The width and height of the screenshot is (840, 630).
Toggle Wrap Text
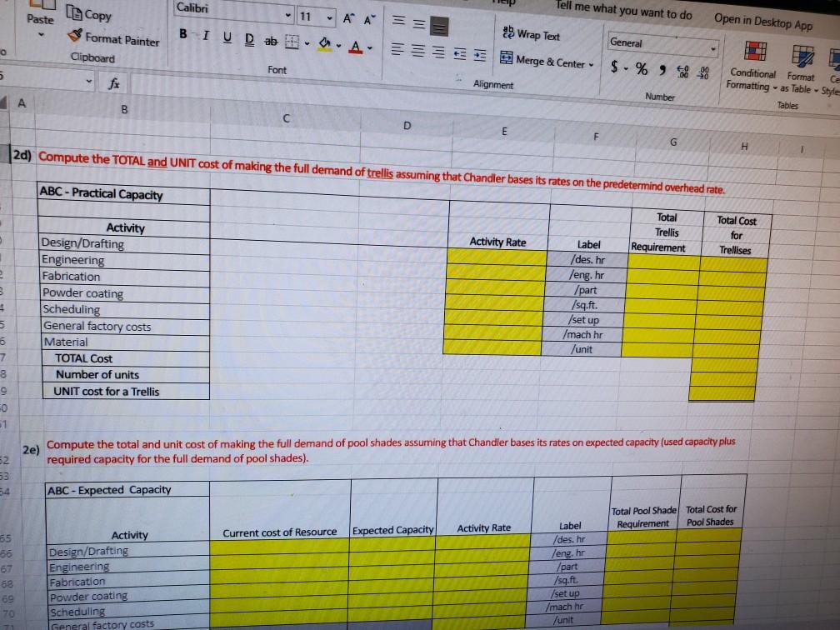pyautogui.click(x=531, y=34)
